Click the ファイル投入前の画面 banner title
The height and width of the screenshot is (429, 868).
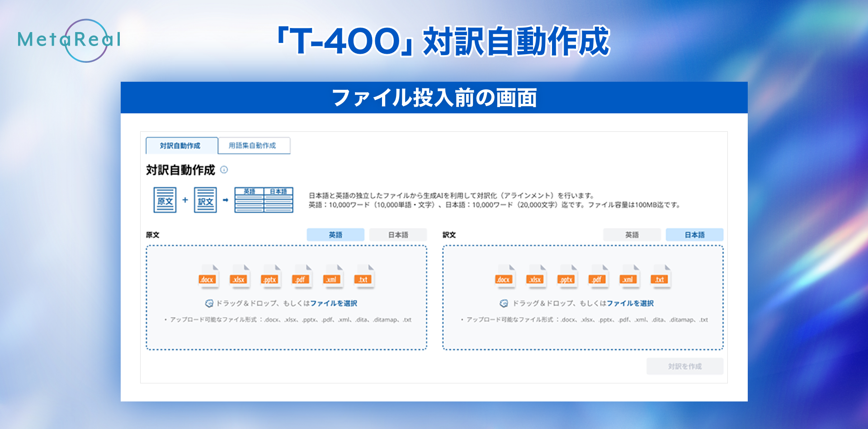pos(434,98)
